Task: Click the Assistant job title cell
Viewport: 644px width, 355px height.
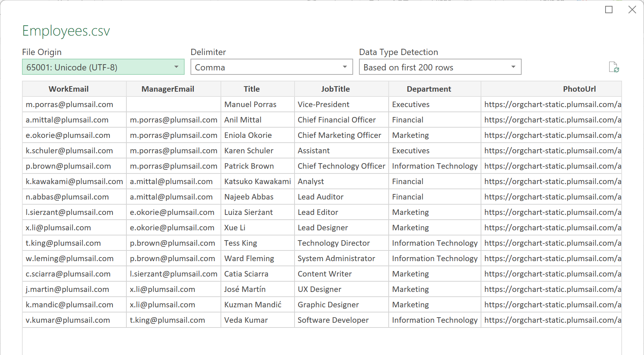Action: click(342, 151)
